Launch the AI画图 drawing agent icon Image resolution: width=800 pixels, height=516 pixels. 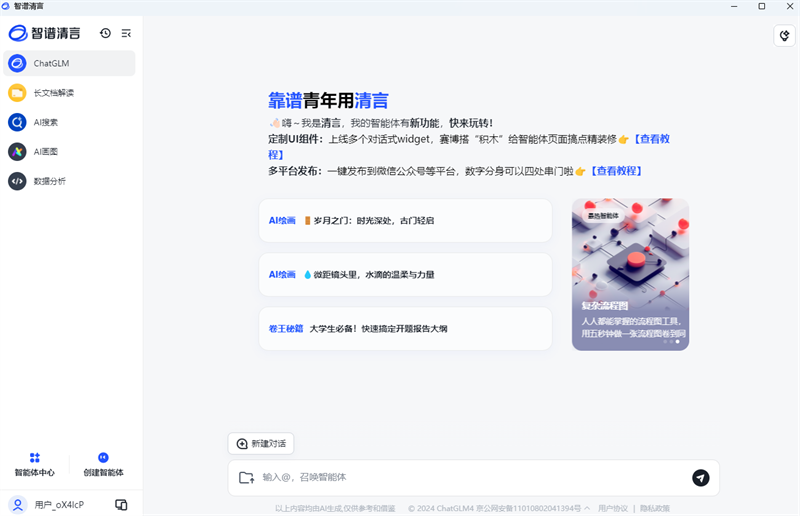click(17, 152)
